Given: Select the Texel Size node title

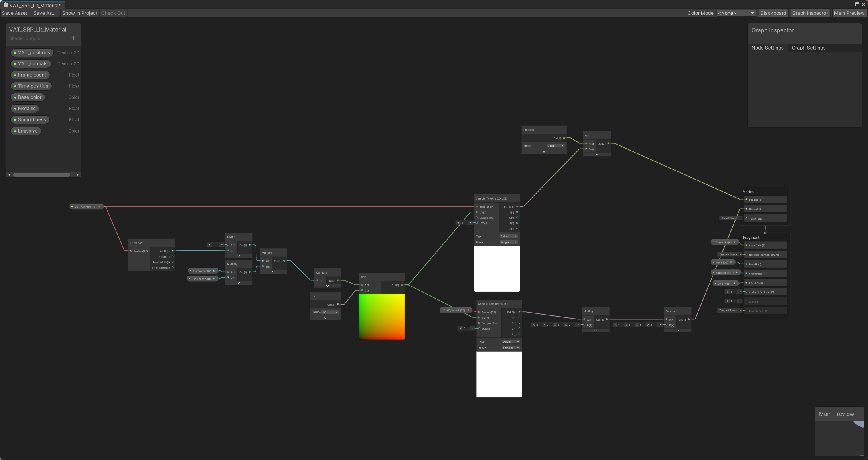Looking at the screenshot, I should (137, 243).
